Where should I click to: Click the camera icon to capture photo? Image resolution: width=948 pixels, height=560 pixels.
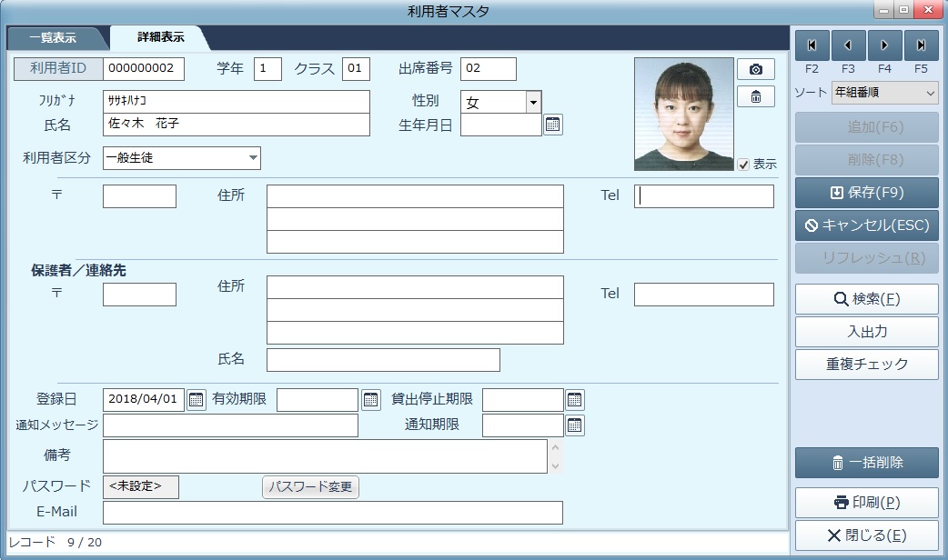[x=756, y=69]
